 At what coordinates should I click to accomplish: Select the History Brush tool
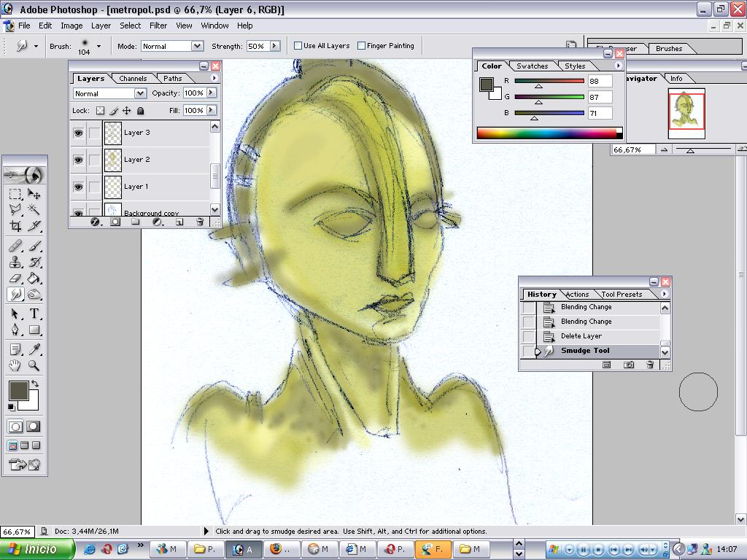tap(34, 262)
